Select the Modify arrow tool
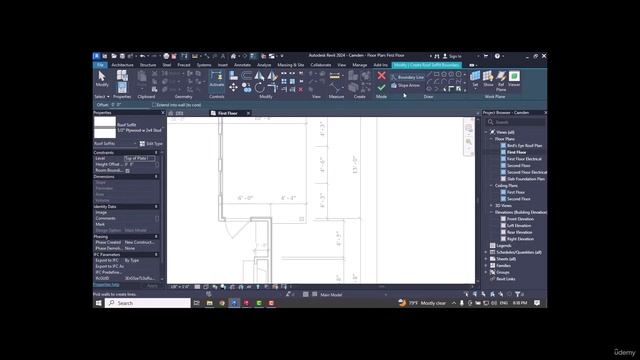Viewport: 640px width, 360px height. click(x=102, y=78)
